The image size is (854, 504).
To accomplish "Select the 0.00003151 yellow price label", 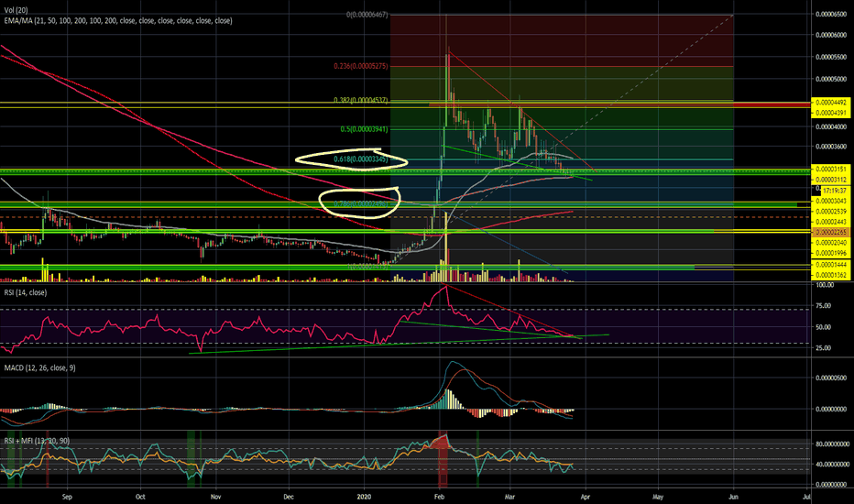I will pos(831,170).
